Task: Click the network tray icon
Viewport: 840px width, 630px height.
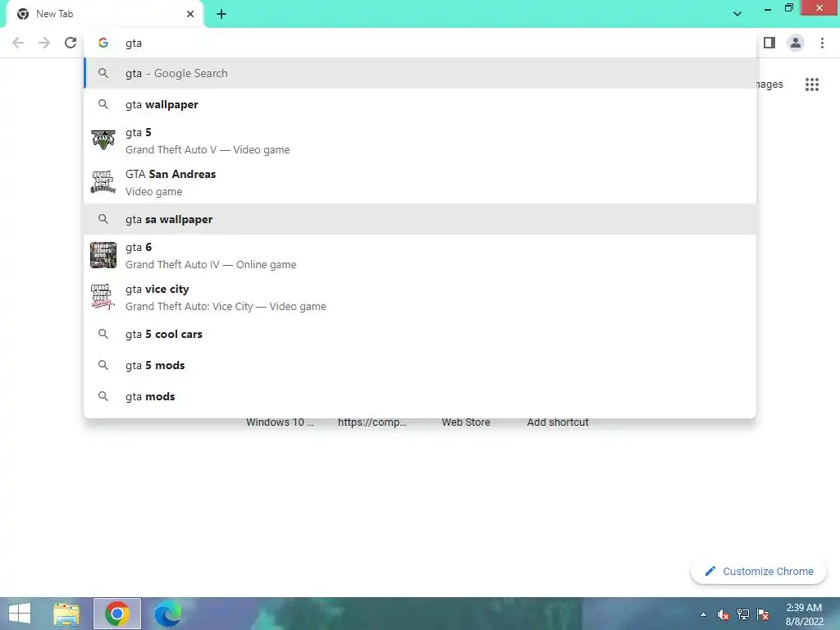Action: 743,614
